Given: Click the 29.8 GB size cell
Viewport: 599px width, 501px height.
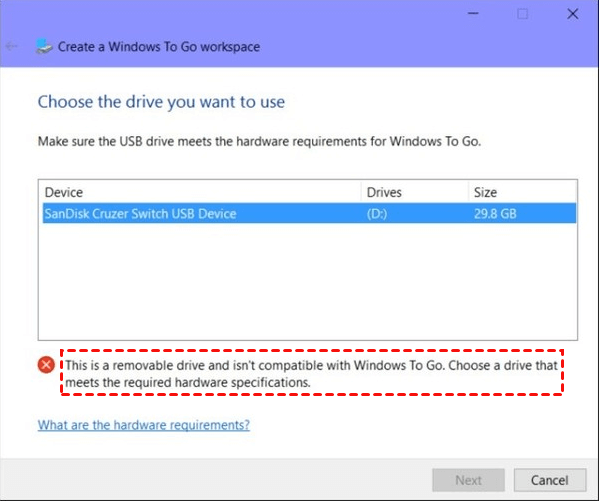Looking at the screenshot, I should coord(495,214).
